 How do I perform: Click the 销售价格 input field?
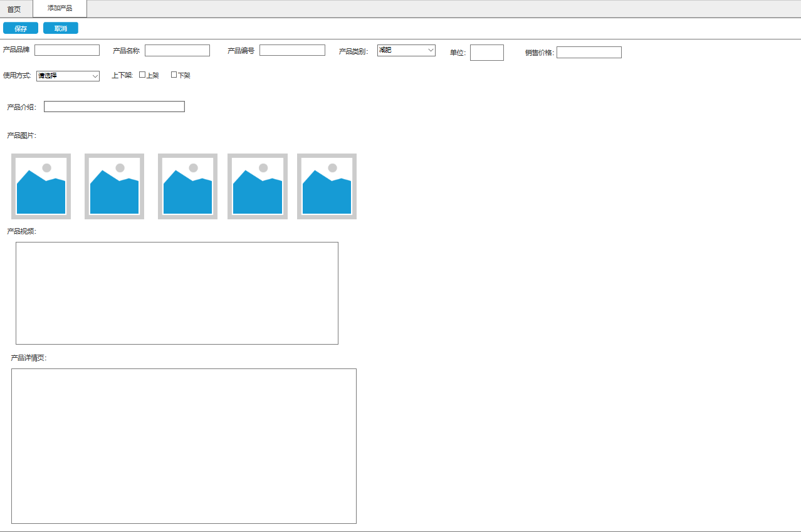coord(589,53)
